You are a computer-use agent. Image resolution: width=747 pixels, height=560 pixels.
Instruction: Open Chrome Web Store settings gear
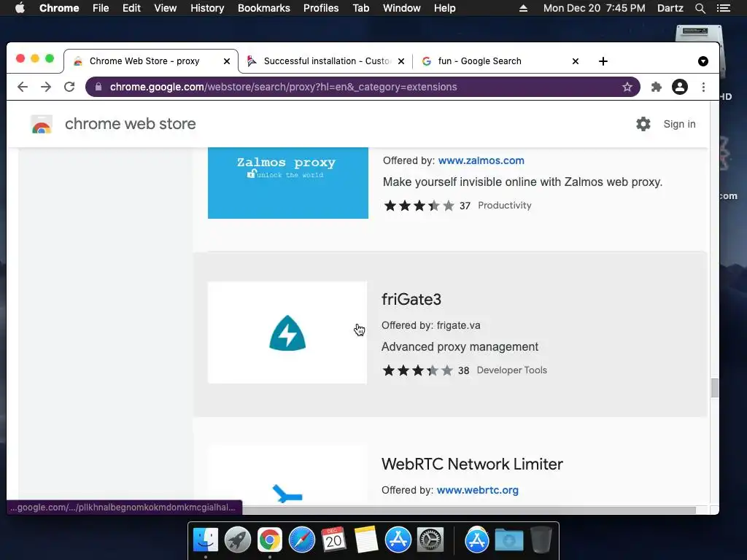pyautogui.click(x=643, y=124)
